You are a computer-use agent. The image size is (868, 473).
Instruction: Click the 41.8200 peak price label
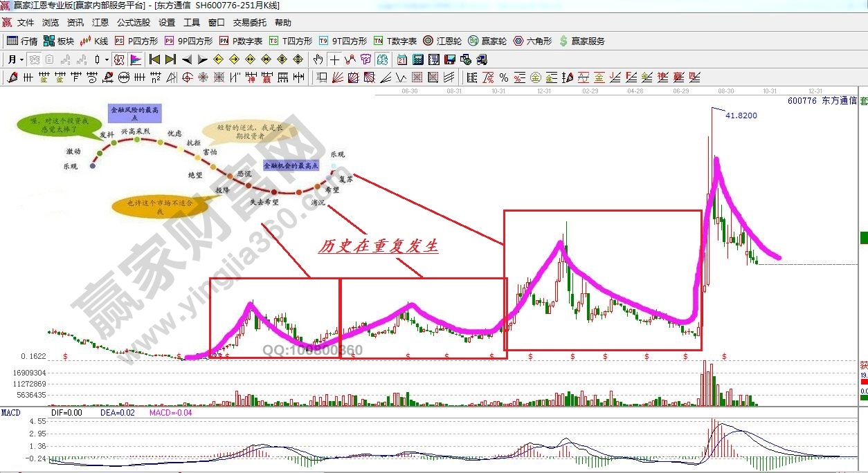click(x=741, y=115)
